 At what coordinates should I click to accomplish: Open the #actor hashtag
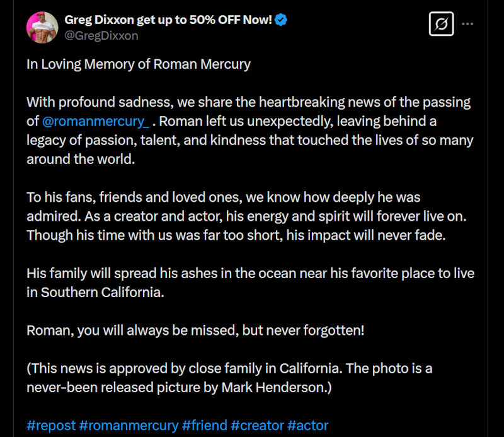tap(307, 425)
